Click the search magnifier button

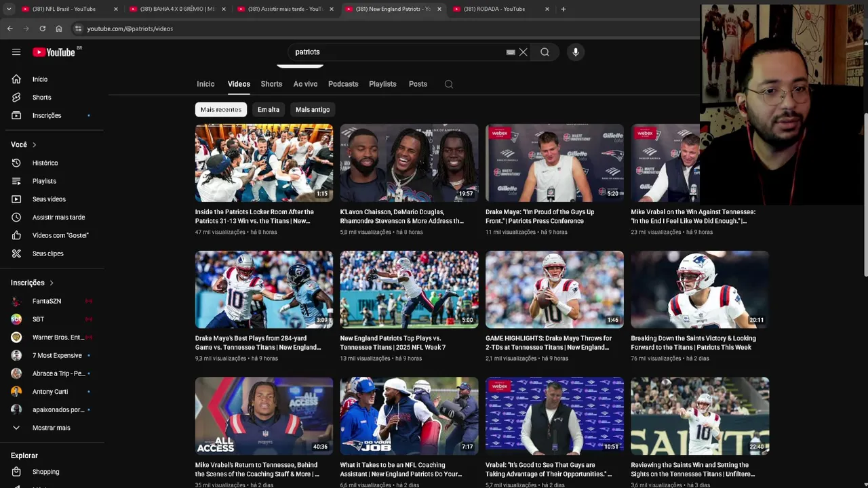tap(545, 52)
